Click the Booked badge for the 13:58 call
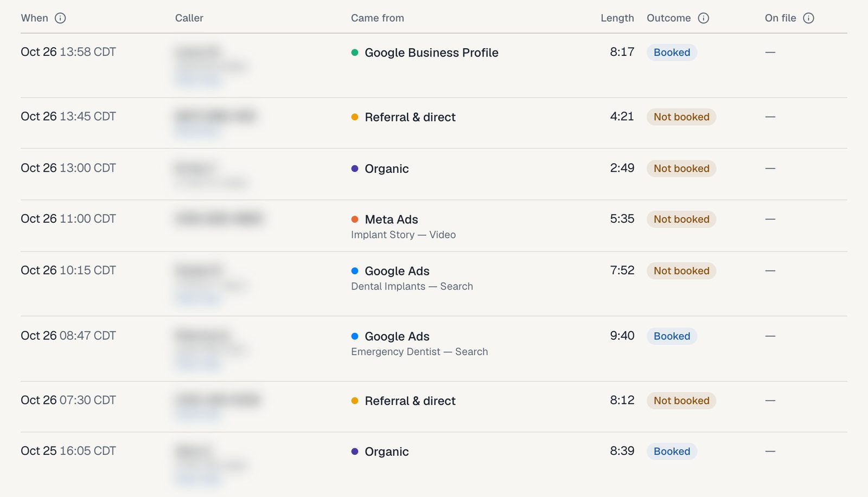Viewport: 868px width, 497px height. tap(672, 53)
